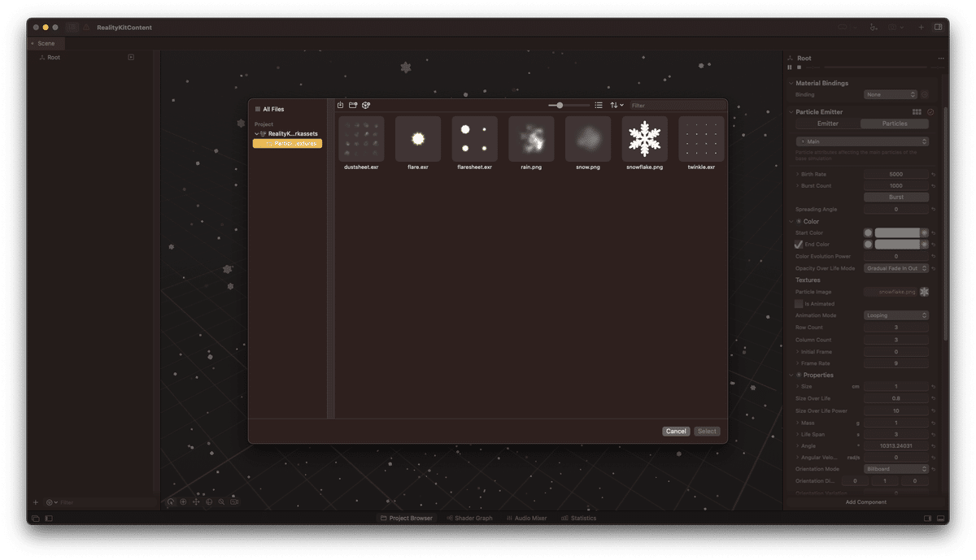Image resolution: width=976 pixels, height=560 pixels.
Task: Toggle the Particle Emitter enabled checkmark
Action: click(930, 112)
